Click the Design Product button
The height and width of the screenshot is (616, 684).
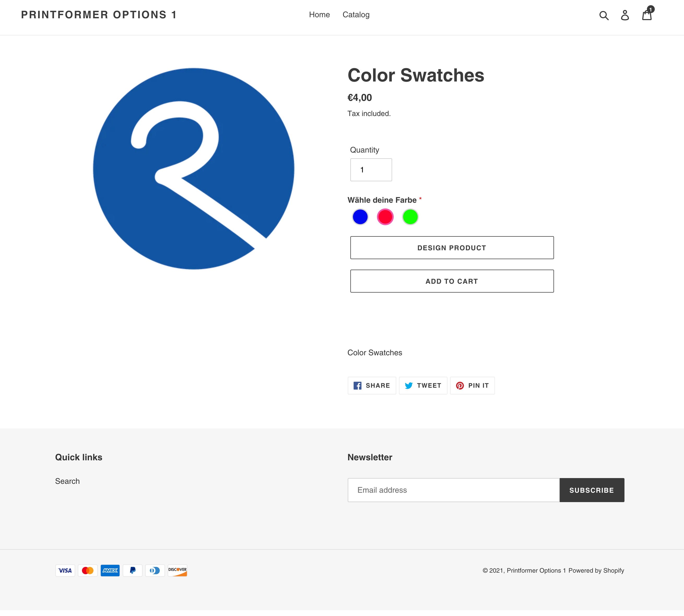point(452,248)
